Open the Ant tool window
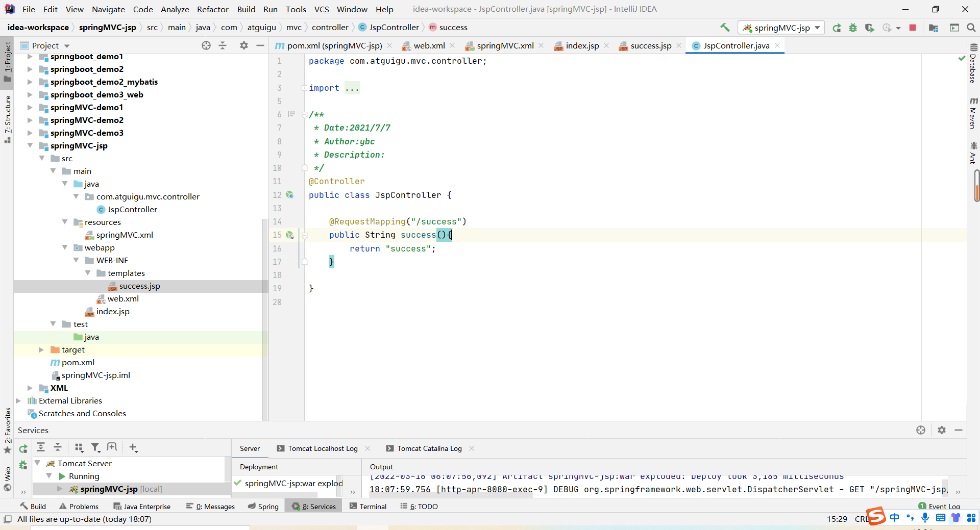Screen dimensions: 980x530 coord(973,153)
